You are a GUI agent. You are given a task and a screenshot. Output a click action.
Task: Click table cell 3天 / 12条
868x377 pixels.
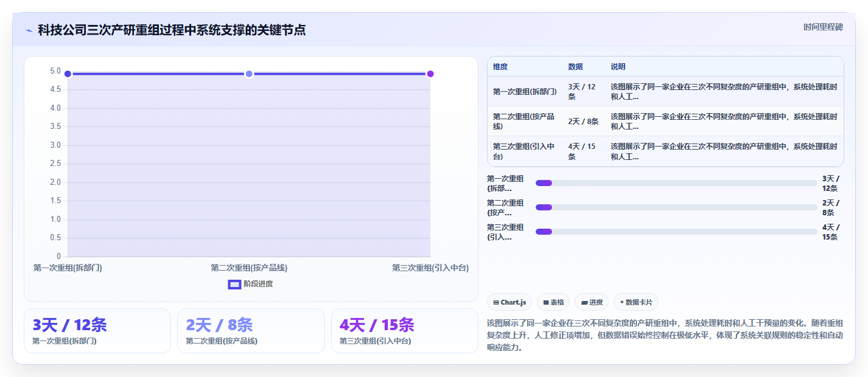pyautogui.click(x=583, y=92)
